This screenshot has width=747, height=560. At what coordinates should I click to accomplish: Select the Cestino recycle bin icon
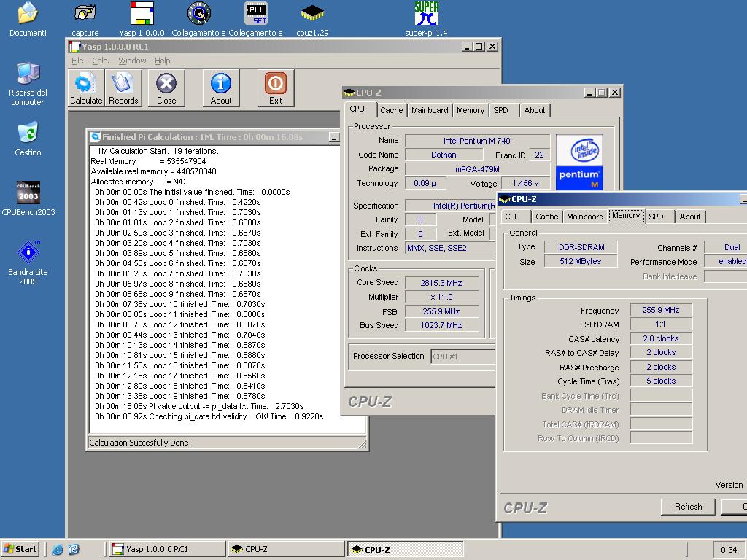tap(28, 133)
